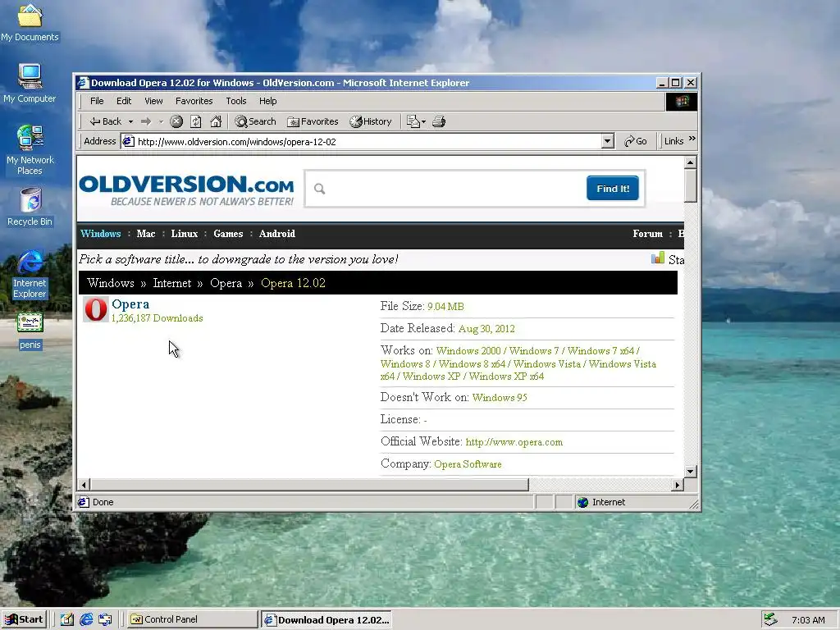Viewport: 840px width, 630px height.
Task: Click the Refresh page icon in the IE toolbar
Action: coord(196,121)
